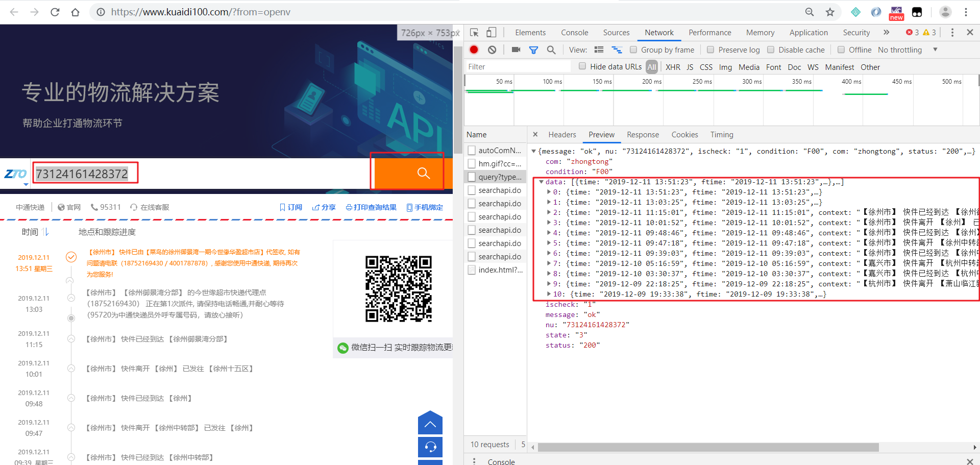Click the ZTO courier logo
The height and width of the screenshot is (465, 980).
click(15, 174)
